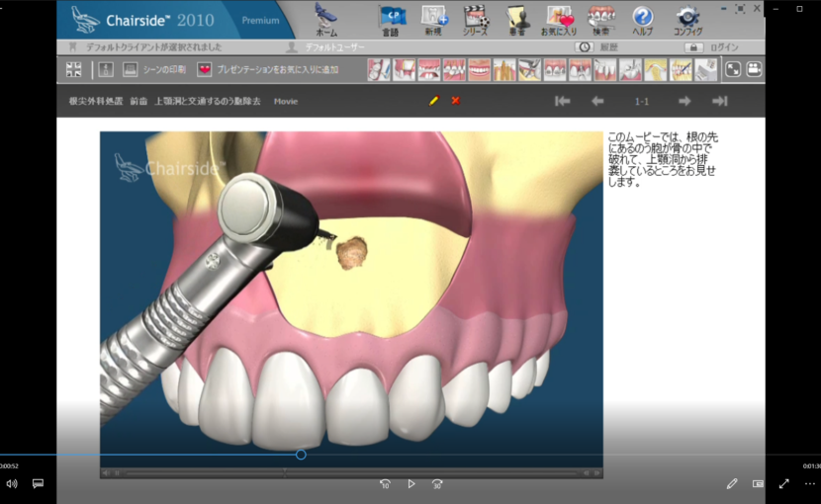Click the デフォルトクライアント status text
The height and width of the screenshot is (504, 821).
pos(154,47)
